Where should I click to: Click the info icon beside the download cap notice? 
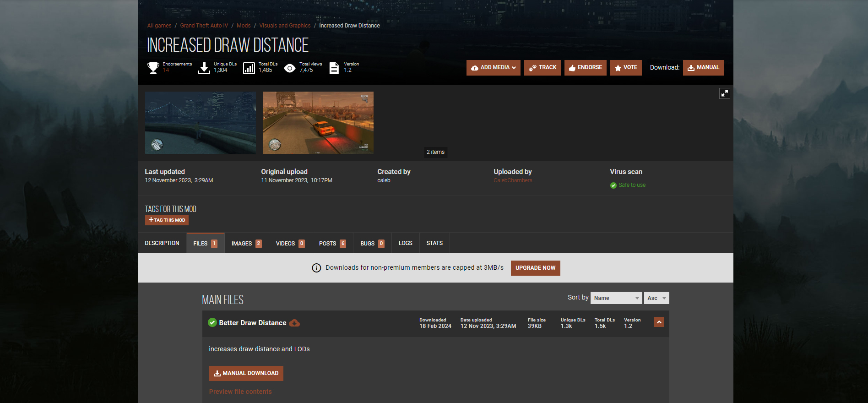pyautogui.click(x=316, y=268)
